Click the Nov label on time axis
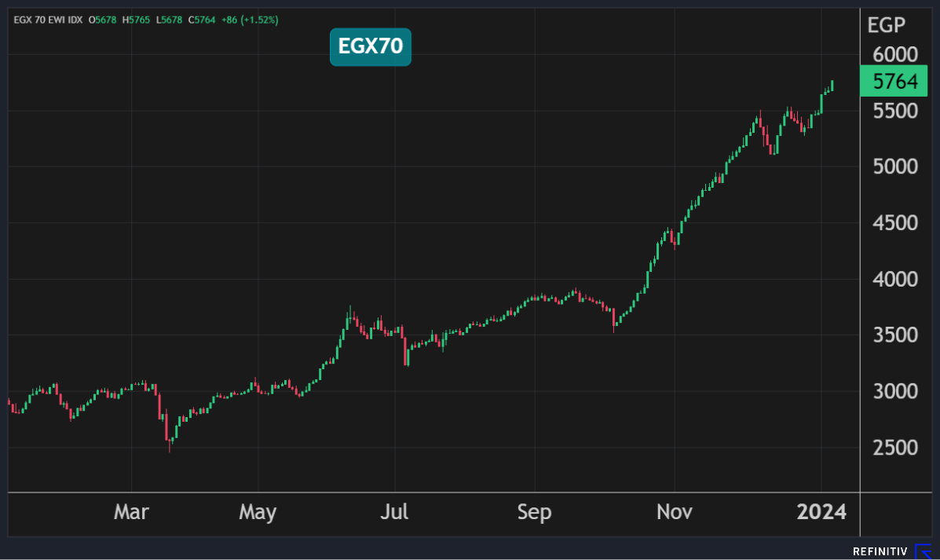940x560 pixels. tap(674, 513)
